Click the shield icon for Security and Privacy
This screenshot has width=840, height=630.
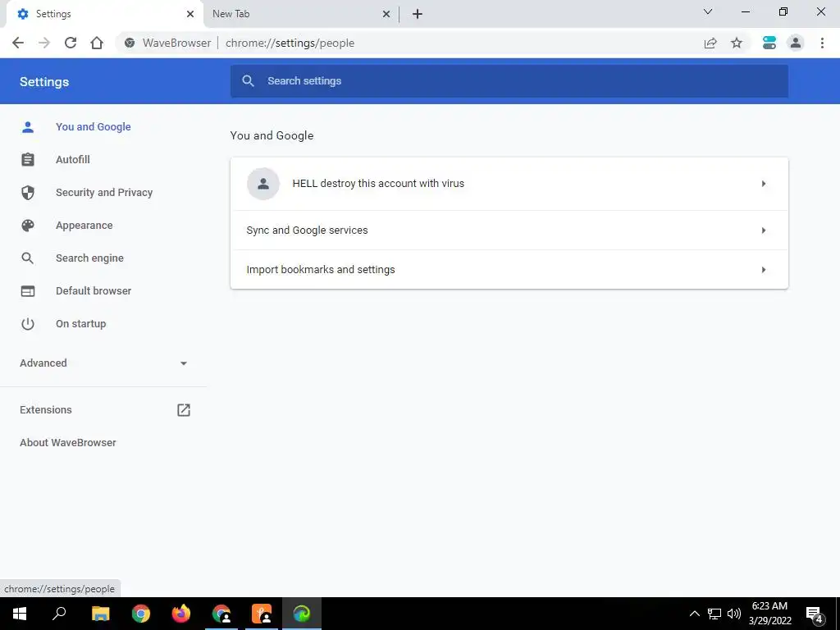pos(28,192)
